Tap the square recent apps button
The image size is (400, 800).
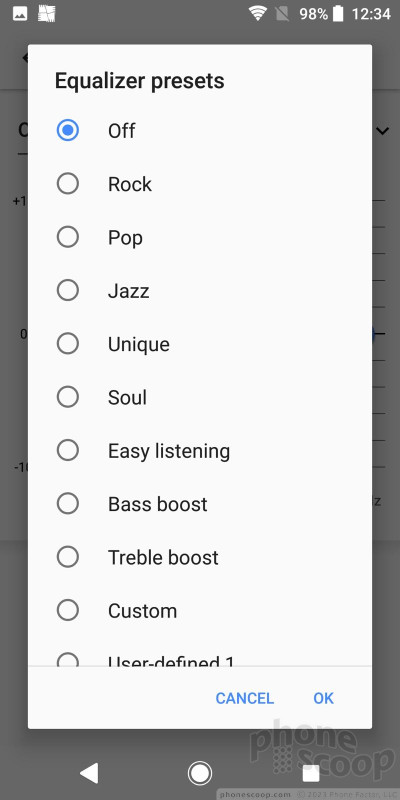311,773
